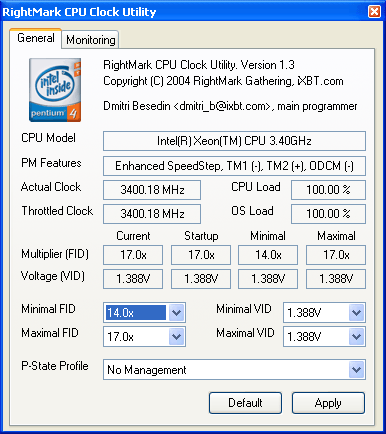The image size is (386, 434).
Task: Click the Dmitri Besedin email address text
Action: 222,106
